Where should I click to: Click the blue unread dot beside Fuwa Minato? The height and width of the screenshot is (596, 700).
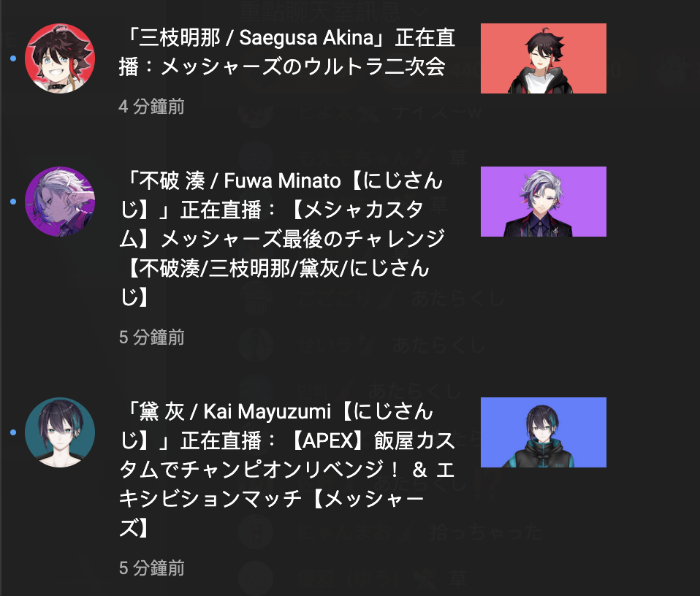tap(13, 202)
